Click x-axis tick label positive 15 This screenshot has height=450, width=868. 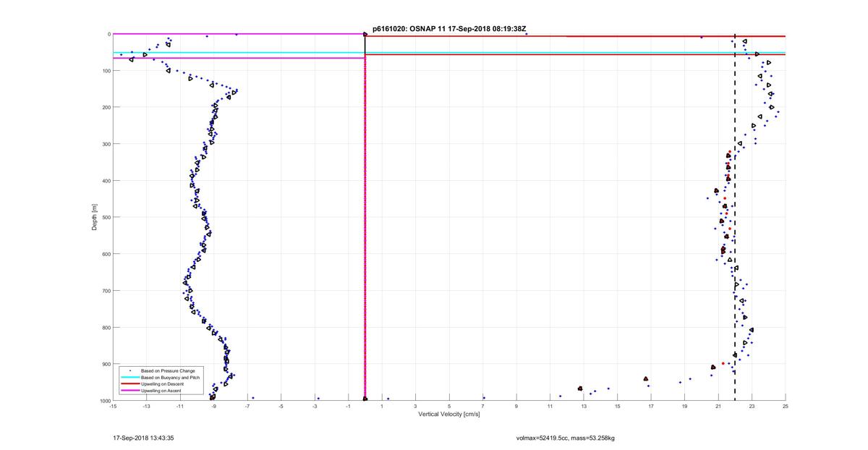[x=617, y=406]
